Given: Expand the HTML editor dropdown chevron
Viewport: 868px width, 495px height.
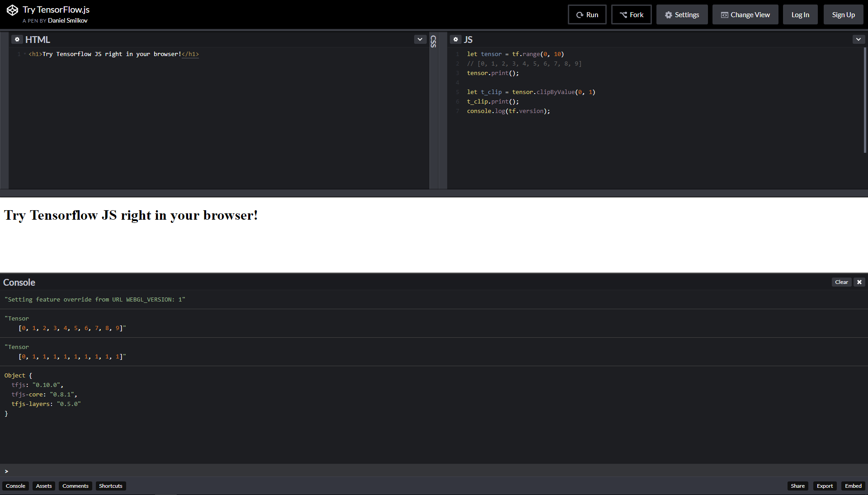Looking at the screenshot, I should pos(420,39).
